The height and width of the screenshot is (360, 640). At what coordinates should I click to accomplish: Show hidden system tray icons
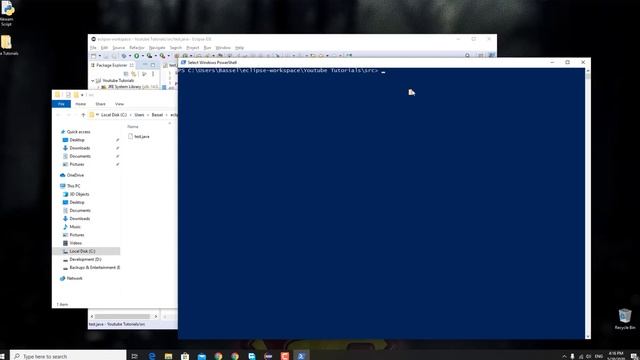point(564,356)
